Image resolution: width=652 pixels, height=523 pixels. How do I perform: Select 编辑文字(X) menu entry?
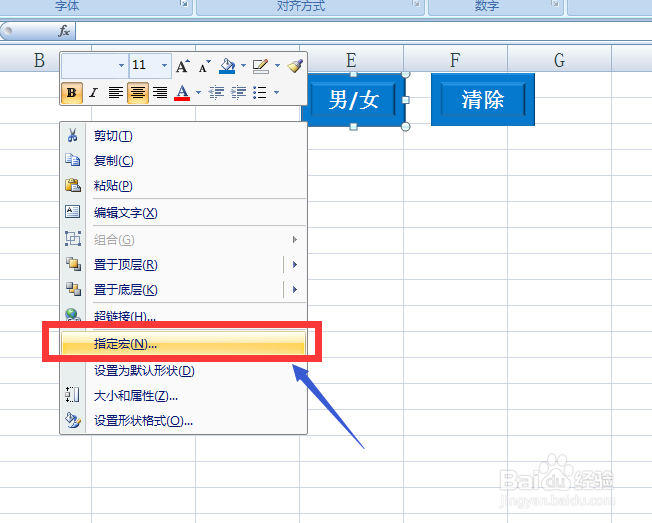coord(183,213)
